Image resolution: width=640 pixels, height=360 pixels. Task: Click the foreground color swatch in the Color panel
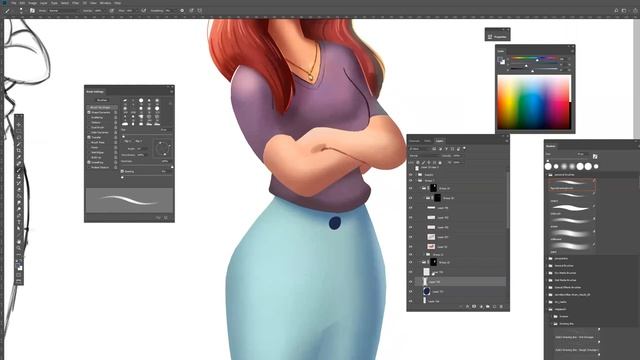point(500,60)
